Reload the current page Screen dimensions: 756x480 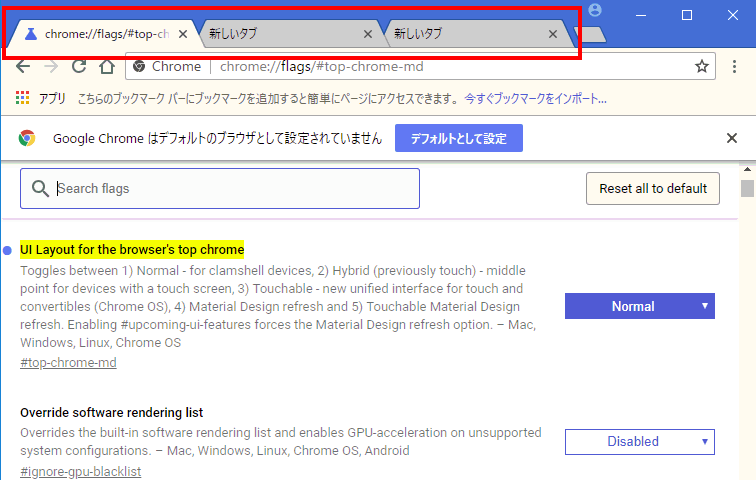(79, 66)
